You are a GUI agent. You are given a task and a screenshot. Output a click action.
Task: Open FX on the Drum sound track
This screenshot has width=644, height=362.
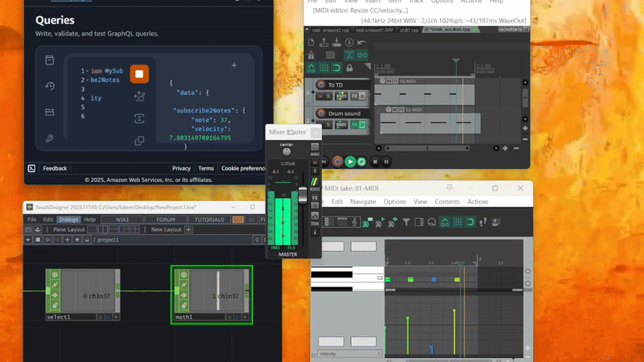click(x=354, y=125)
